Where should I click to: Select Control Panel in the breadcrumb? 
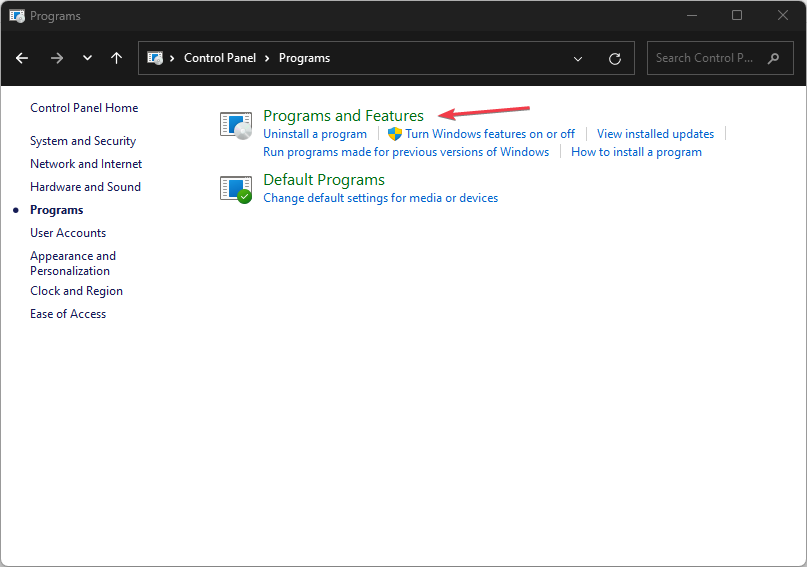(220, 58)
